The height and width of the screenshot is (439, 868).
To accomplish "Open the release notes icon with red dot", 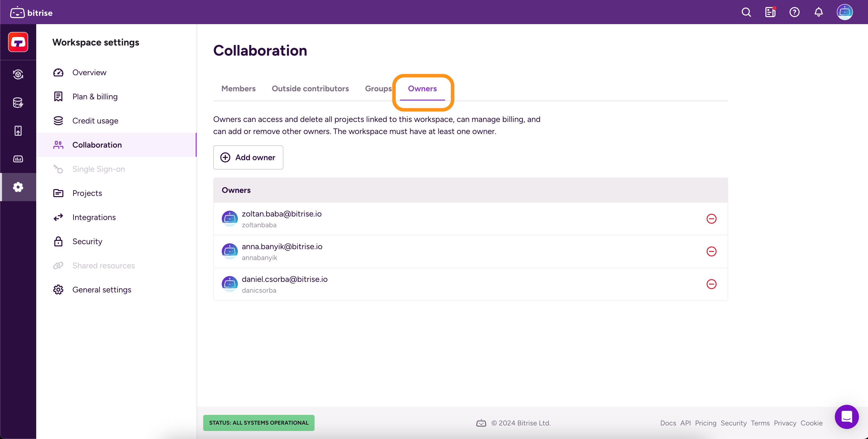I will click(x=770, y=13).
